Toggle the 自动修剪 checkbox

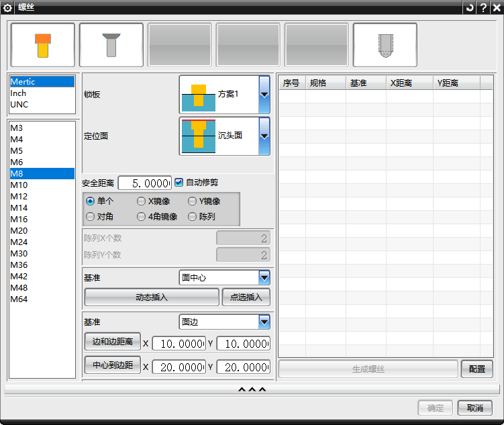coord(179,183)
